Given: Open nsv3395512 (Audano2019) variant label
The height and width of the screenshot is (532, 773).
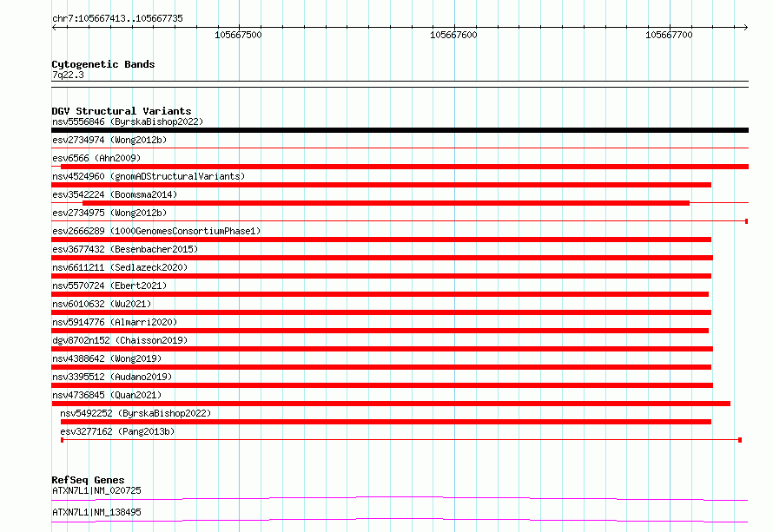Looking at the screenshot, I should tap(112, 377).
